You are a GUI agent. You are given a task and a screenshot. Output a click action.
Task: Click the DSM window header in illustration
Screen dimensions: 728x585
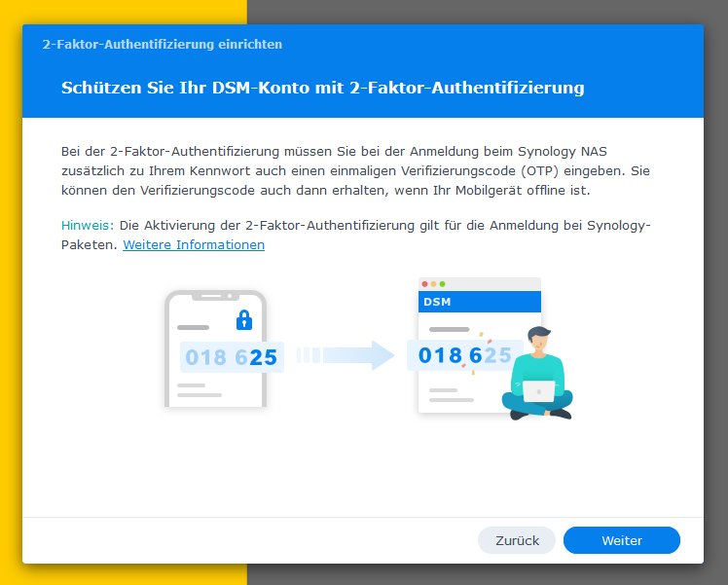point(480,302)
